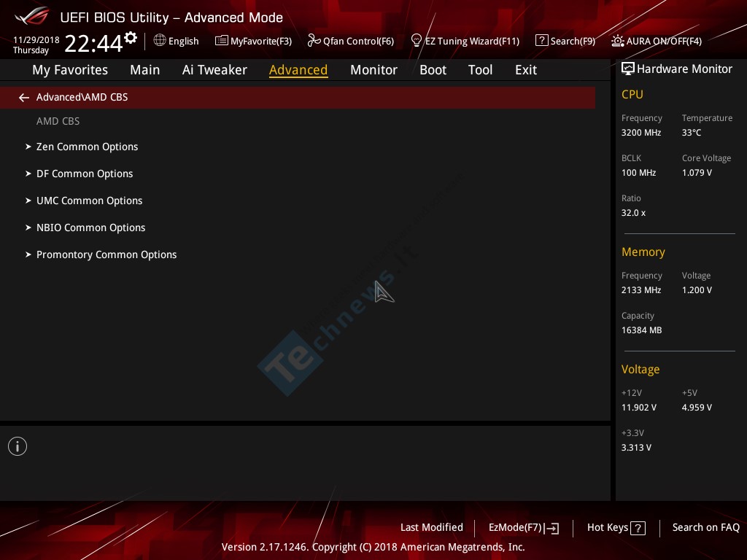The image size is (747, 560).
Task: Toggle AURA ON/OFF(F4) label
Action: 664,41
